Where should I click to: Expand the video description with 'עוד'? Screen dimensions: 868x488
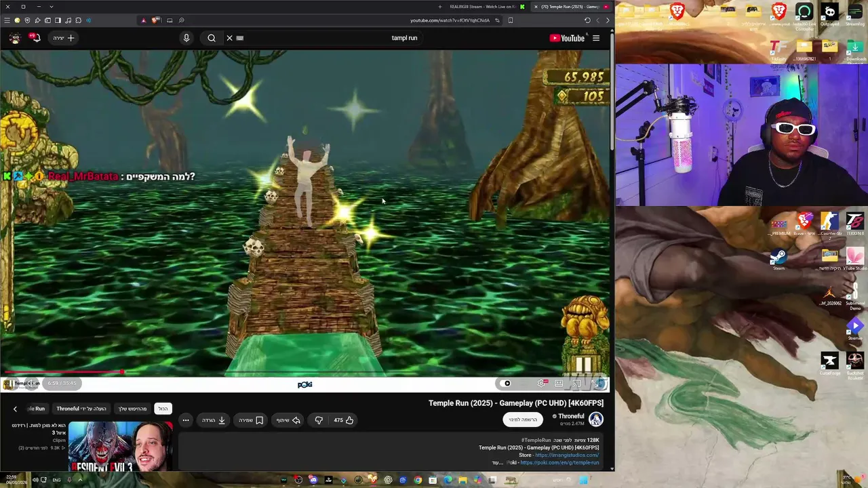coord(497,462)
